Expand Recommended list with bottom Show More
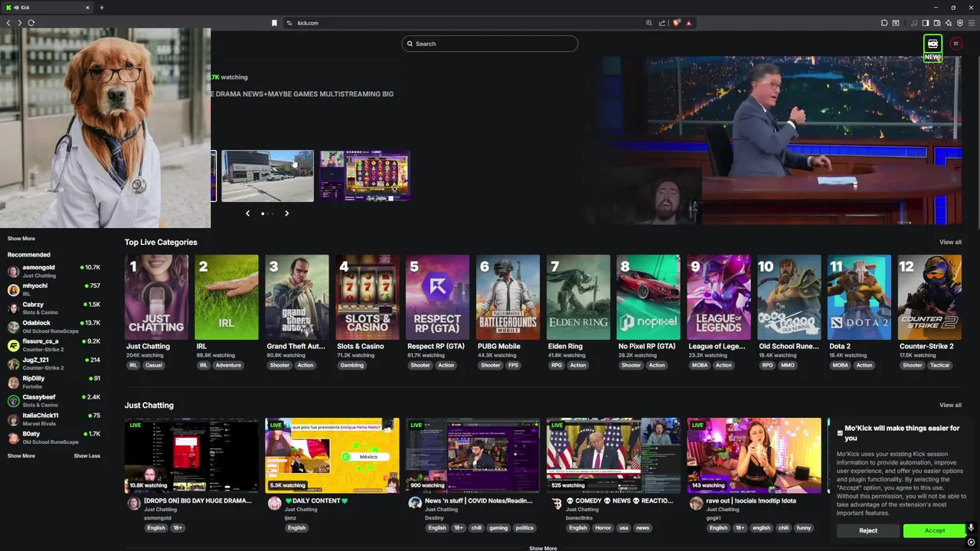Screen dimensions: 980x551 click(21, 456)
